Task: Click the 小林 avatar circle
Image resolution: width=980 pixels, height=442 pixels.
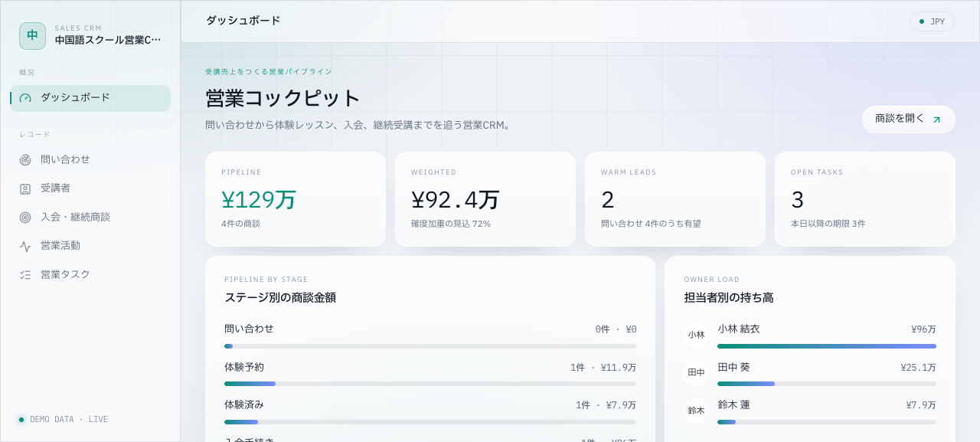Action: point(696,335)
